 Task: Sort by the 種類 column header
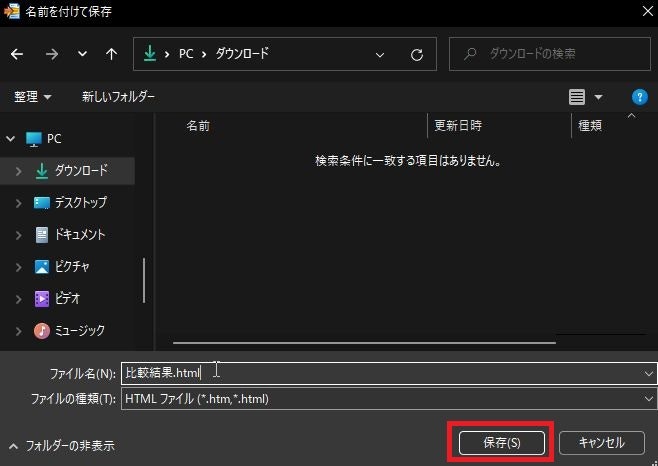tap(590, 126)
